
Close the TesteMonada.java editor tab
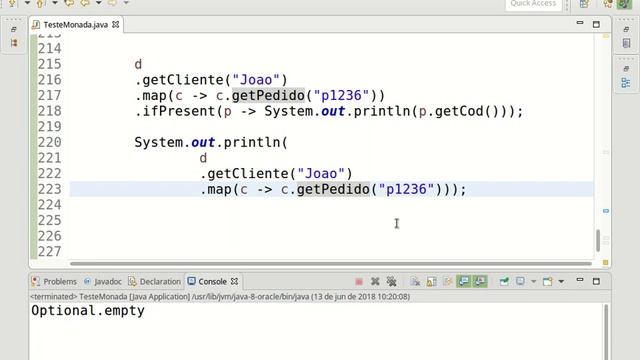116,25
